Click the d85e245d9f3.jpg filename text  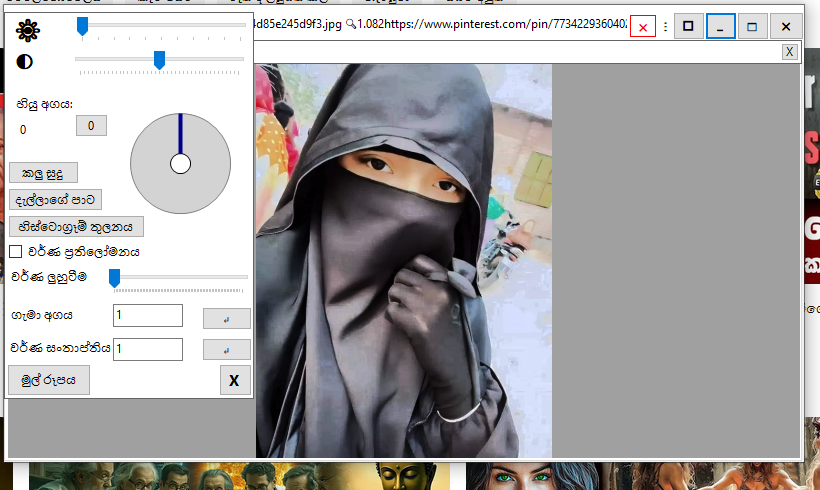(x=297, y=24)
